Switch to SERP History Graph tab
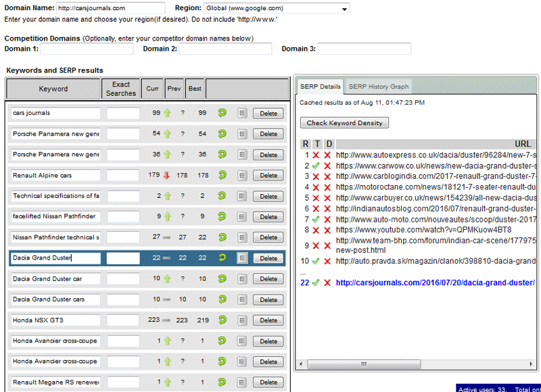Viewport: 541px width, 392px height. [x=379, y=87]
